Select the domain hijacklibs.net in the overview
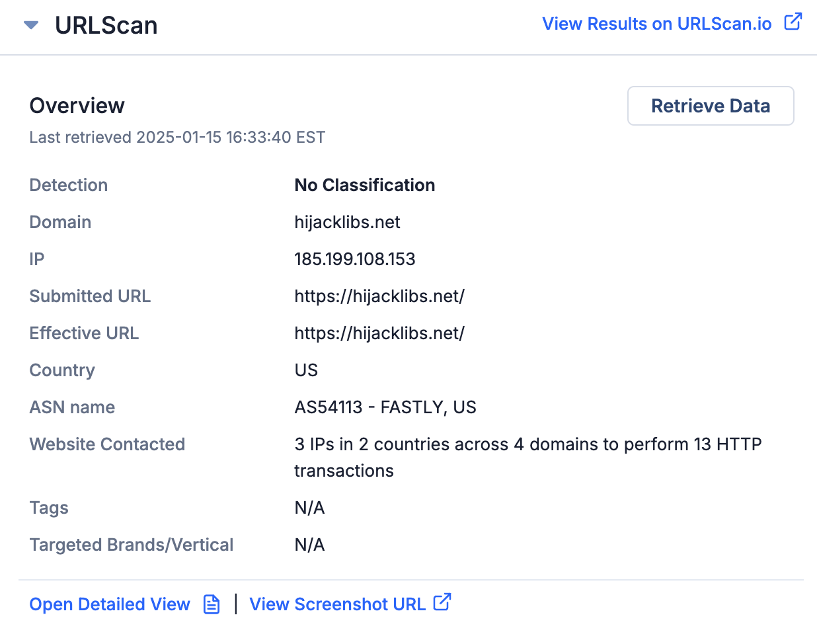 click(x=347, y=222)
